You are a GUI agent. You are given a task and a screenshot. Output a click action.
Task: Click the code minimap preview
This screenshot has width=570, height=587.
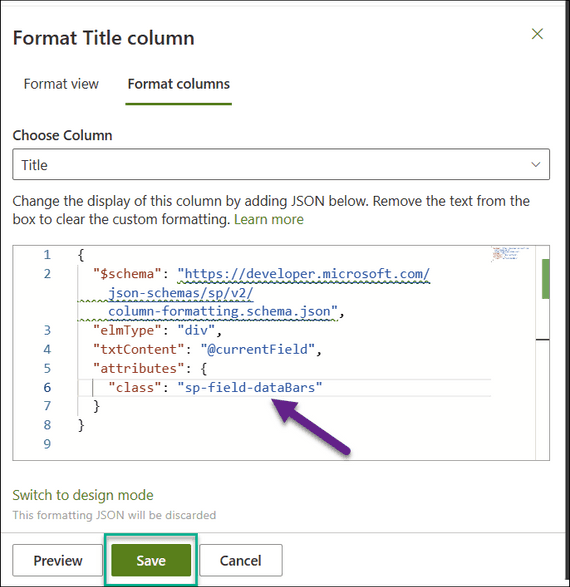pos(510,254)
